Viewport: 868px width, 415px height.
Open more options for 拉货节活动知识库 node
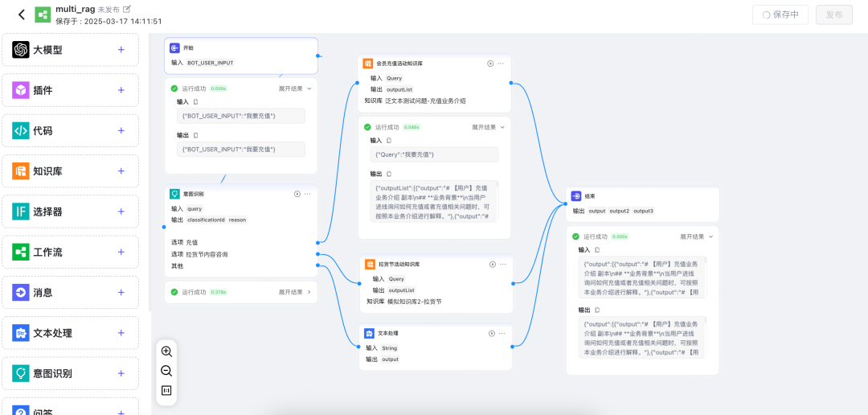click(502, 265)
